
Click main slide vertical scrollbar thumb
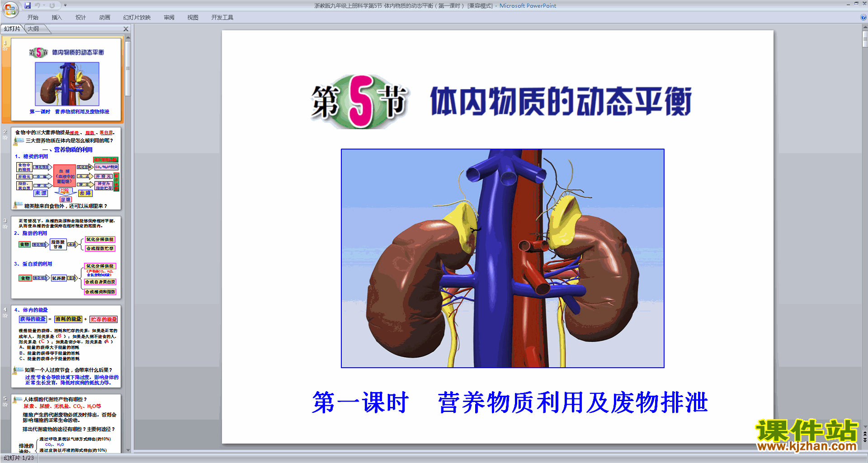tap(865, 39)
